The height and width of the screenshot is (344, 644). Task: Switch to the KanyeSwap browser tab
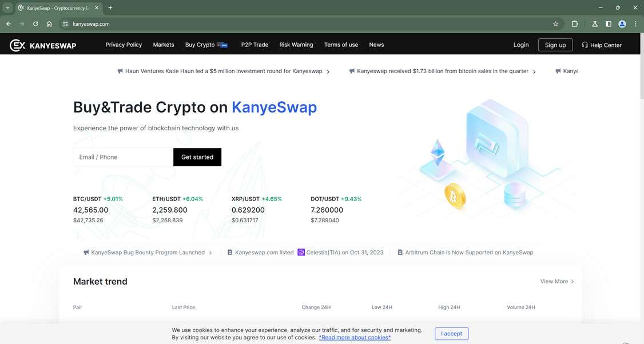(54, 7)
